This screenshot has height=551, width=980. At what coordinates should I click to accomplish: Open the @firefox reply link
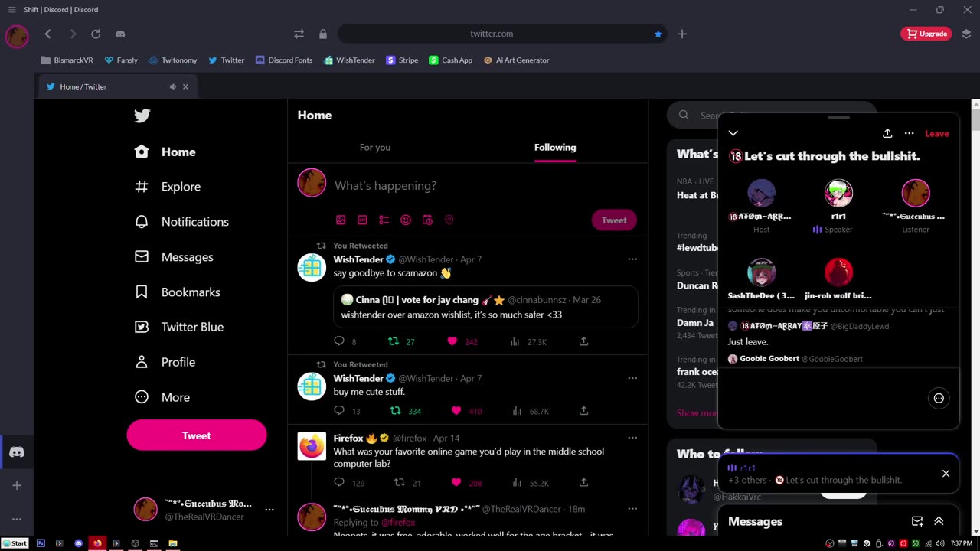coord(398,522)
